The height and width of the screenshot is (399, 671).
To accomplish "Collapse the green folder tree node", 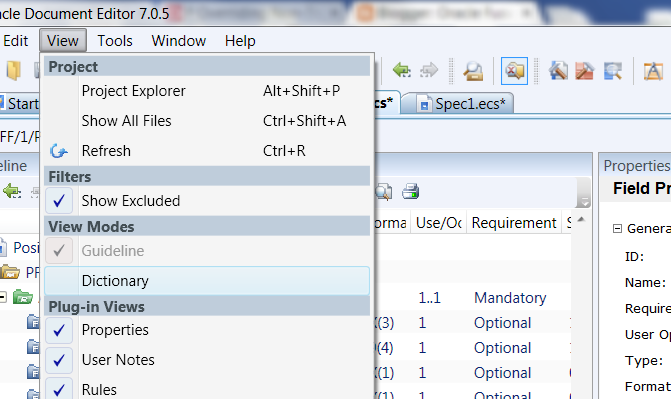I will click(3, 297).
